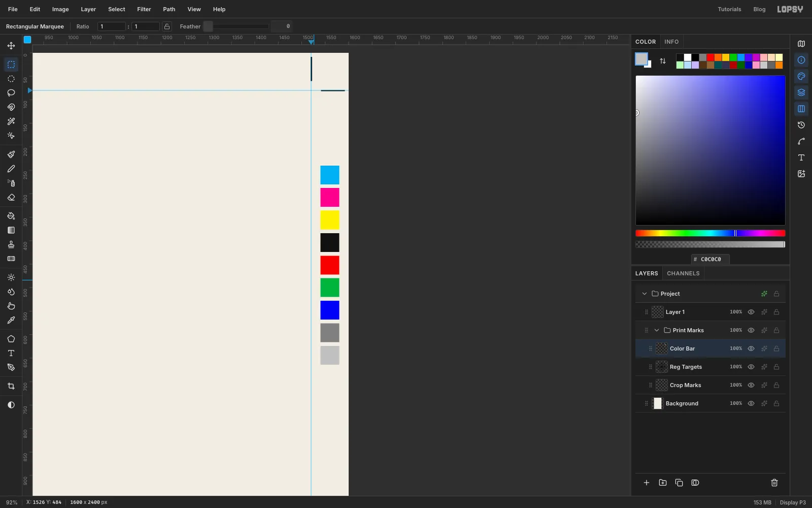812x508 pixels.
Task: Select the Shape polygon tool
Action: [x=11, y=339]
